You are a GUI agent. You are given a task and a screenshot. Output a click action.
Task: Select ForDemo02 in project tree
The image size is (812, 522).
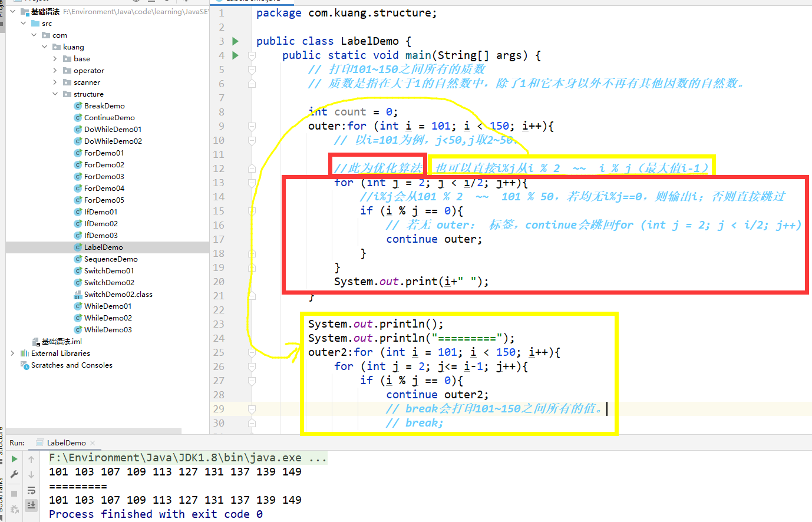tap(104, 165)
